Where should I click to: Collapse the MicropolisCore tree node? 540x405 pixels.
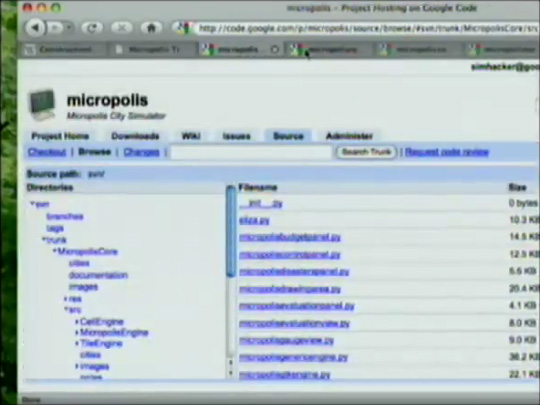click(x=55, y=251)
